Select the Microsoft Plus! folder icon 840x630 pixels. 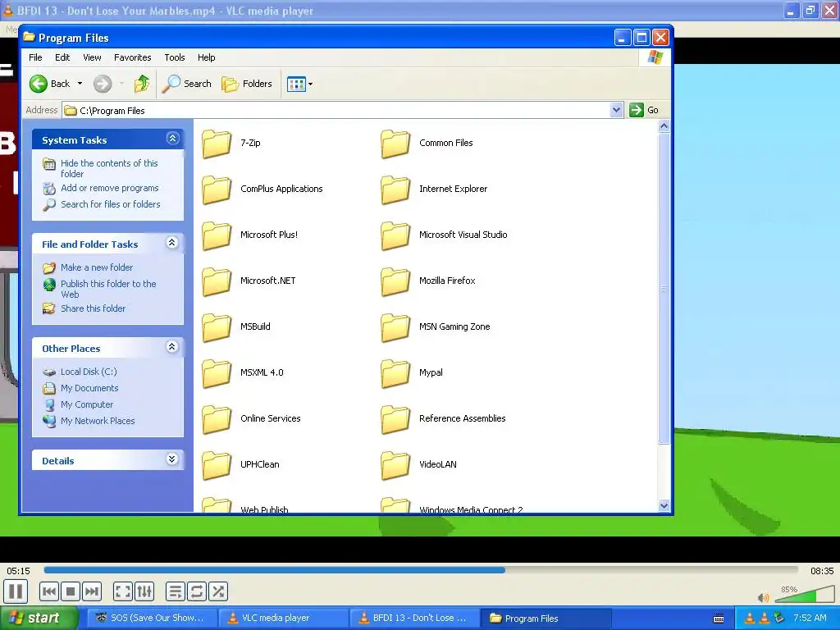(x=217, y=235)
